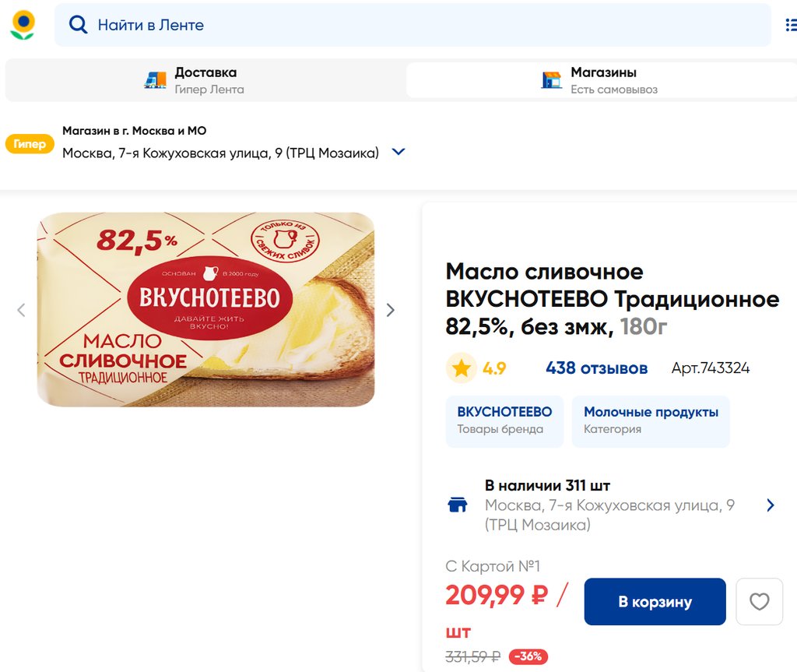Expand the store address dropdown chevron

398,153
